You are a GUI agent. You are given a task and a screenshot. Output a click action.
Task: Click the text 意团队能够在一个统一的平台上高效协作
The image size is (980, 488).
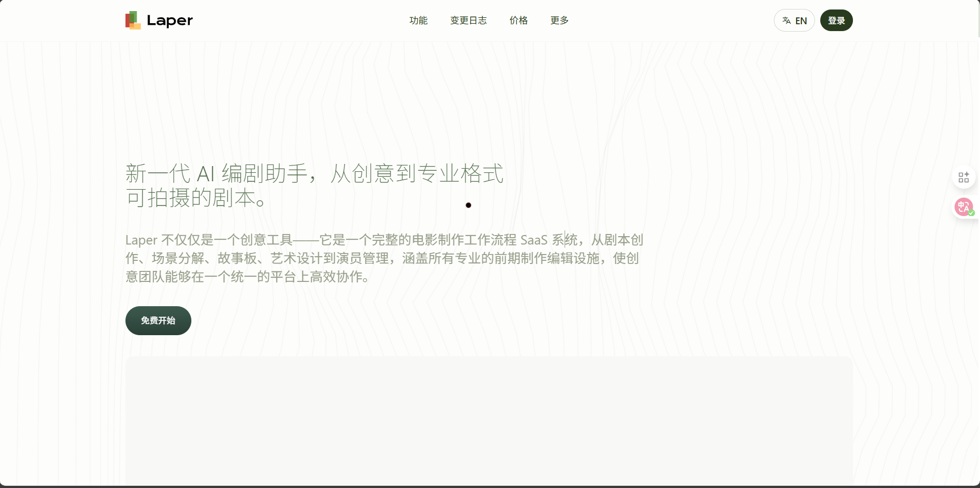[247, 277]
